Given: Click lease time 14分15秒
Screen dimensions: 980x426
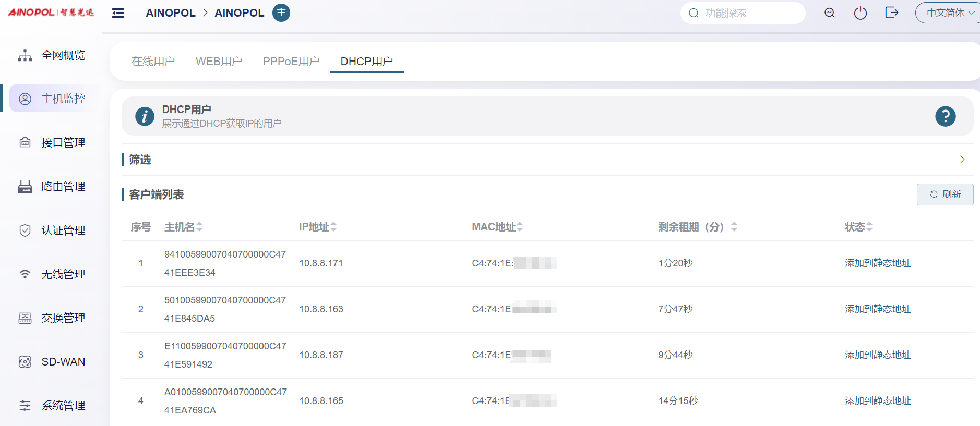Looking at the screenshot, I should pyautogui.click(x=678, y=401).
